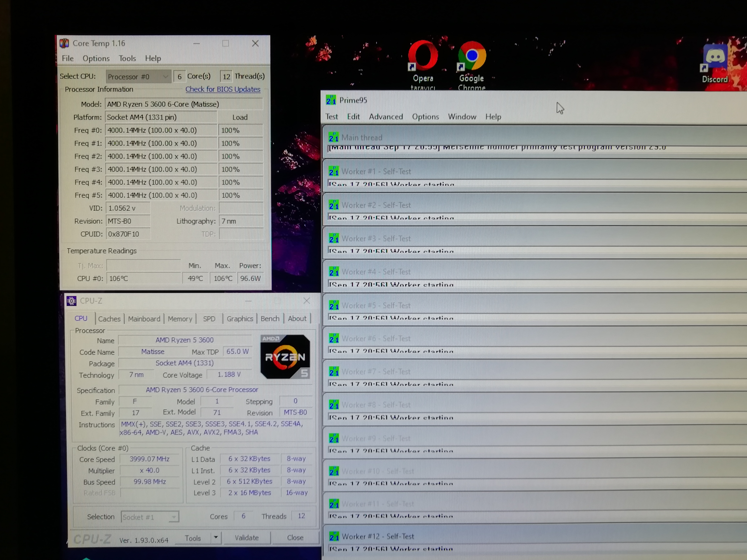Click the Worker #1 Self-Test window icon

pos(334,171)
